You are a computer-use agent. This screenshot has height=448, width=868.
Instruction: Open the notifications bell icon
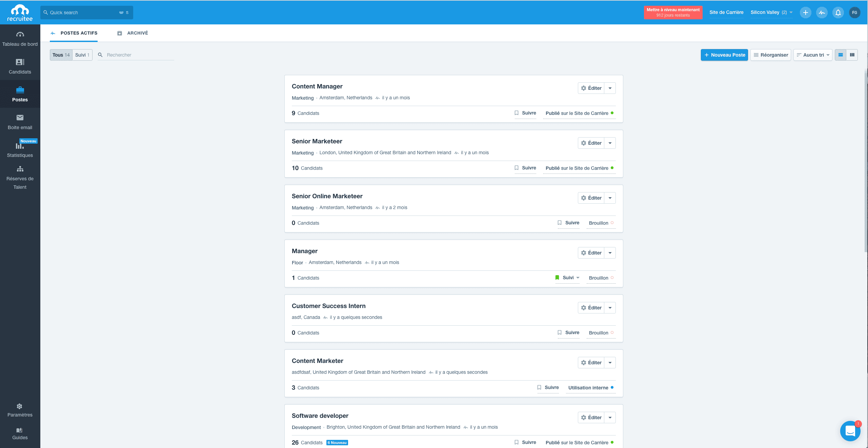point(838,12)
